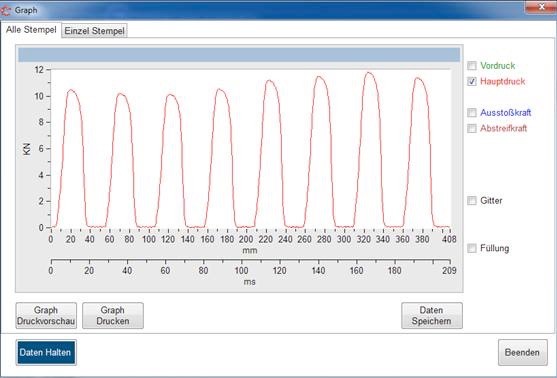Click the highest pressure peak near 320 mm

point(369,73)
